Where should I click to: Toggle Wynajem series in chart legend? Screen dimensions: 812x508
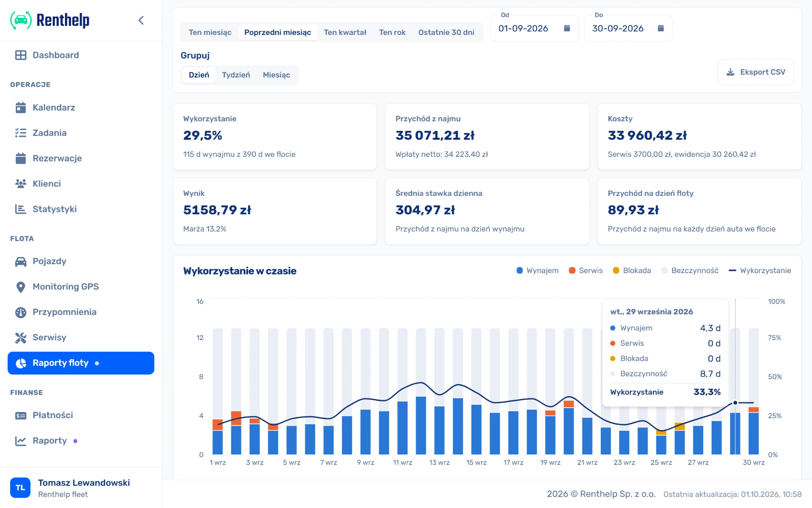pos(537,271)
